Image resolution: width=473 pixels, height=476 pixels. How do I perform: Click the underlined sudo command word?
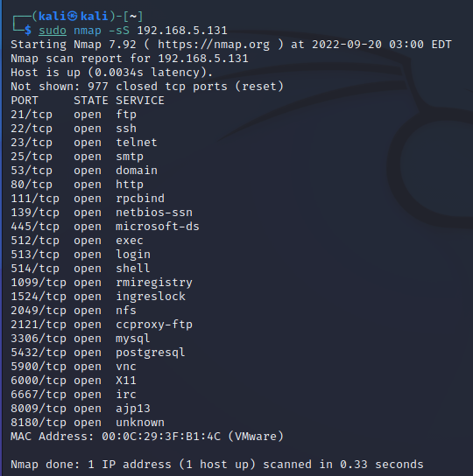pos(53,31)
